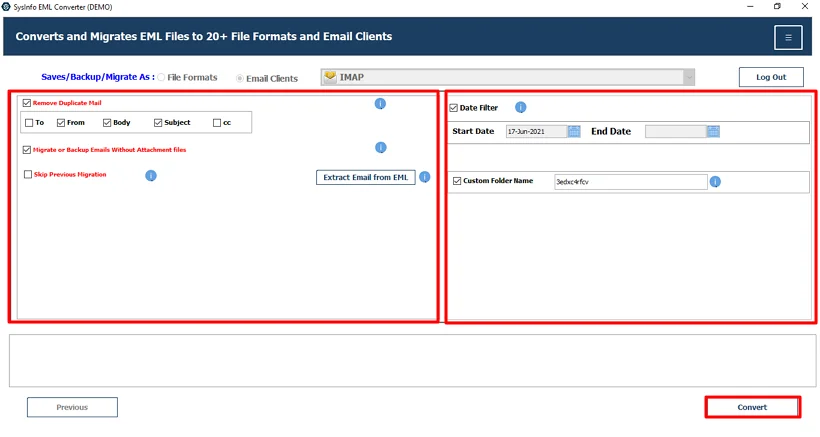This screenshot has height=437, width=820.
Task: Restore down the EML Converter window
Action: (x=777, y=7)
